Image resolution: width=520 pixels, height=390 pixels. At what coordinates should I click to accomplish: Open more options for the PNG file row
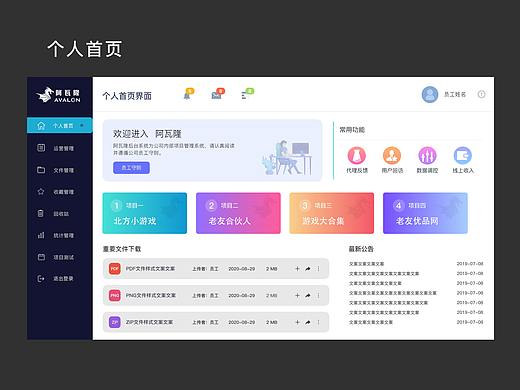click(x=318, y=295)
